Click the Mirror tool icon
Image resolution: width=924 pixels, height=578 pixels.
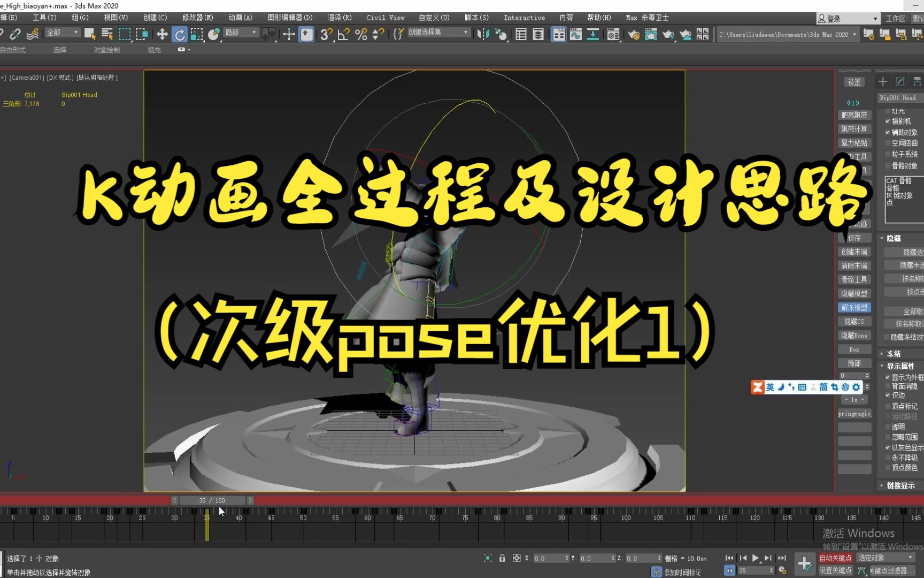pos(483,34)
